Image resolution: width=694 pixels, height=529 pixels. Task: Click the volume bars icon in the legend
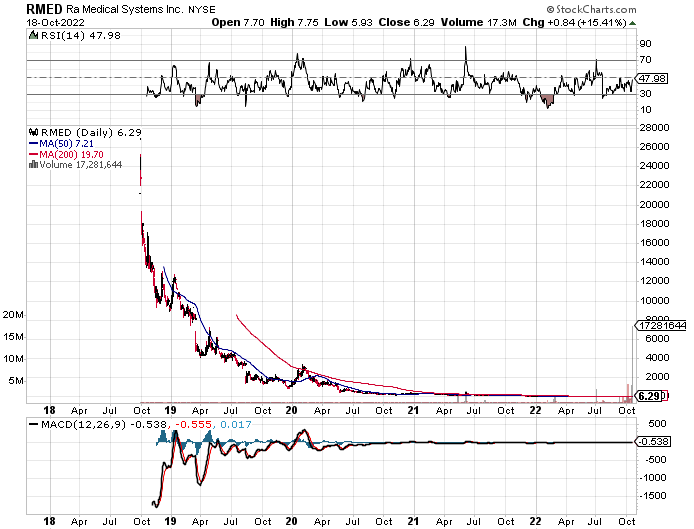33,165
